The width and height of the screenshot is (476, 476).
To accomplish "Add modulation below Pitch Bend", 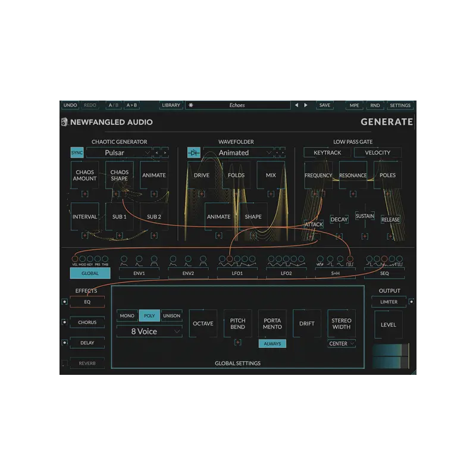I will pyautogui.click(x=237, y=343).
